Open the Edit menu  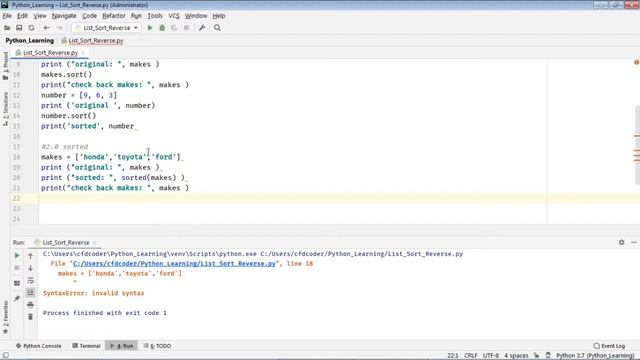22,16
